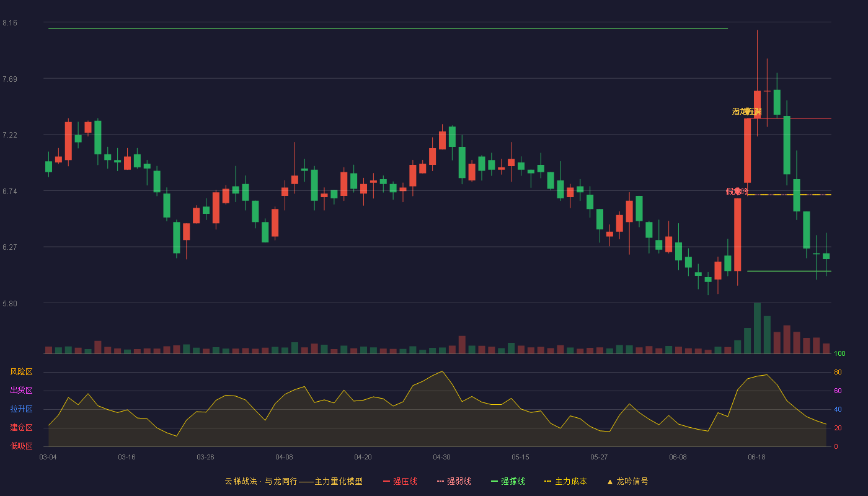Click the 03-16 date label
The width and height of the screenshot is (868, 496).
pyautogui.click(x=126, y=457)
